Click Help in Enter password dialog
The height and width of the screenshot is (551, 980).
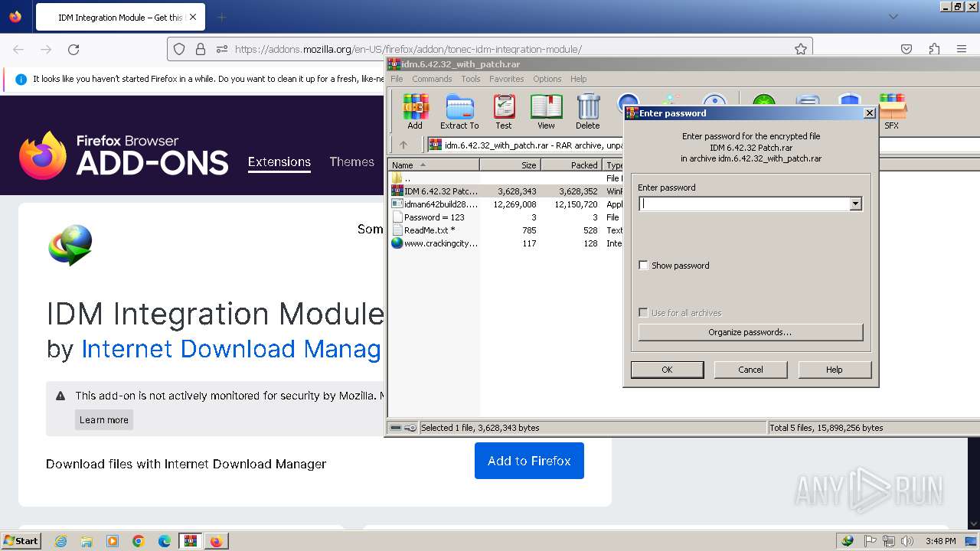tap(835, 370)
